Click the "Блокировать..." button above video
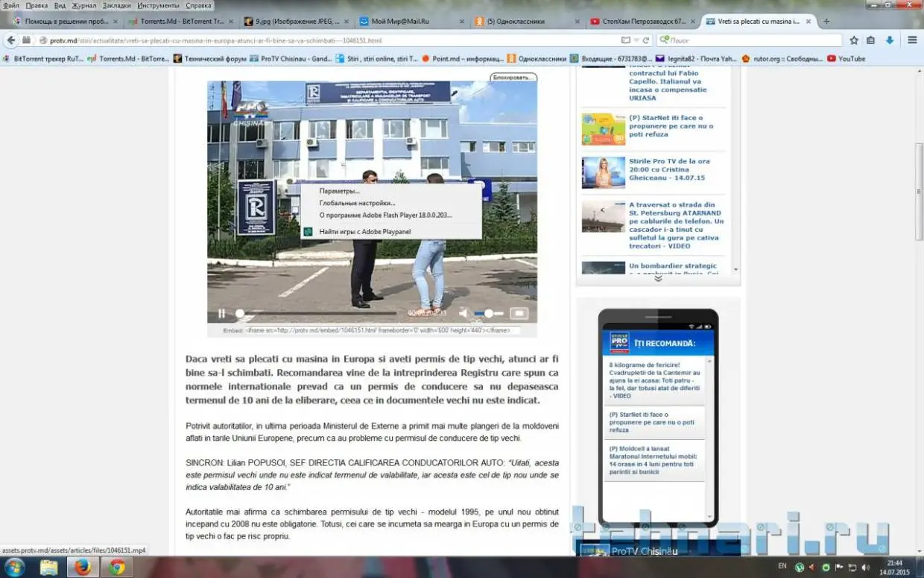924x578 pixels. click(x=513, y=77)
